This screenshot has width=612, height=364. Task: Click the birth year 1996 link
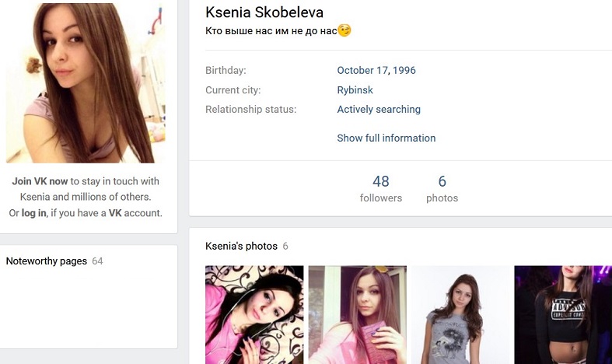404,70
